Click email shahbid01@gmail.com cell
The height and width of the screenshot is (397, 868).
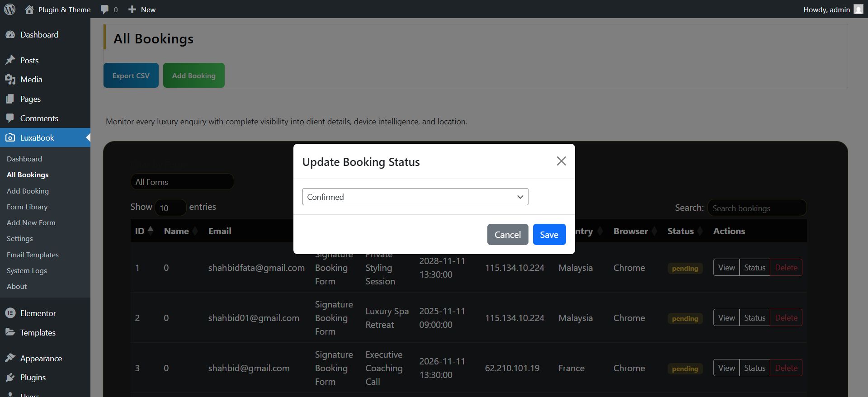(x=254, y=318)
